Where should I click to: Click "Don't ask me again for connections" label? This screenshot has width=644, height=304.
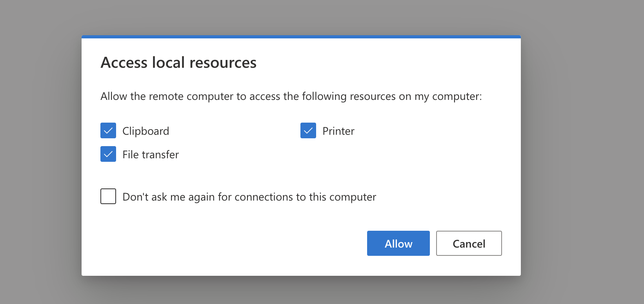(x=249, y=197)
